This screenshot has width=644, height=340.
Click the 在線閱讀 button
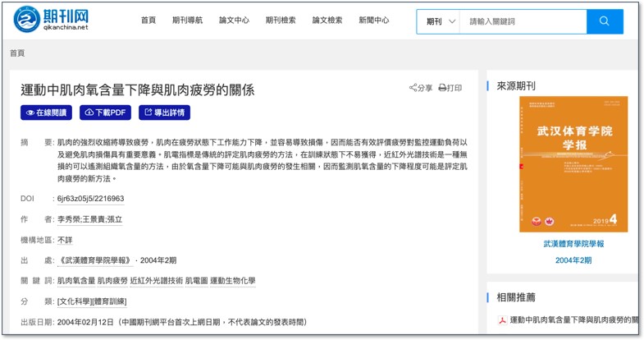pos(48,113)
